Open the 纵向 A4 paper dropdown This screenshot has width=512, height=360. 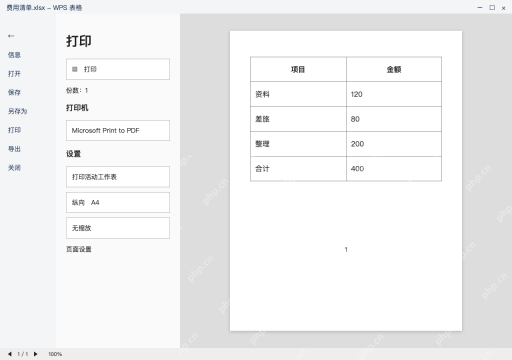point(118,202)
